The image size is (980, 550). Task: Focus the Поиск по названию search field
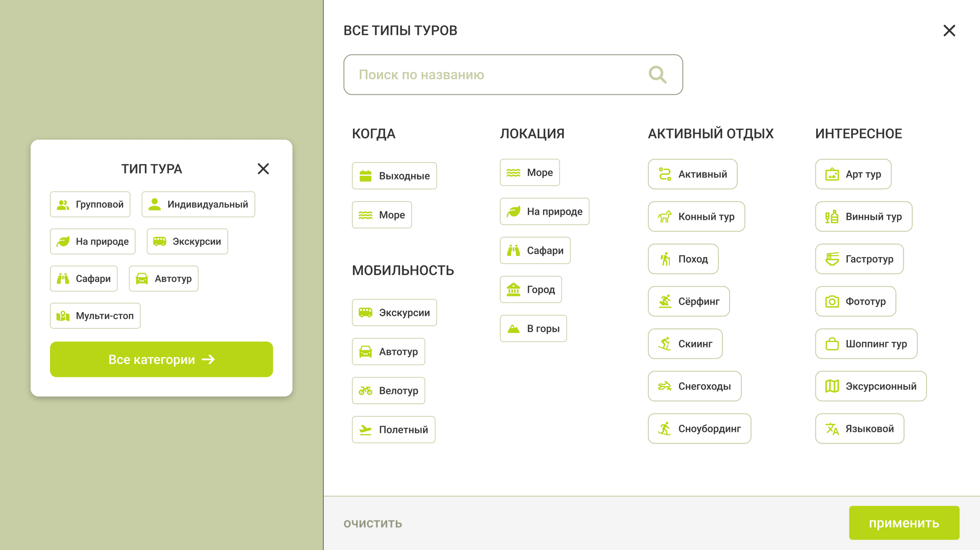[x=495, y=75]
